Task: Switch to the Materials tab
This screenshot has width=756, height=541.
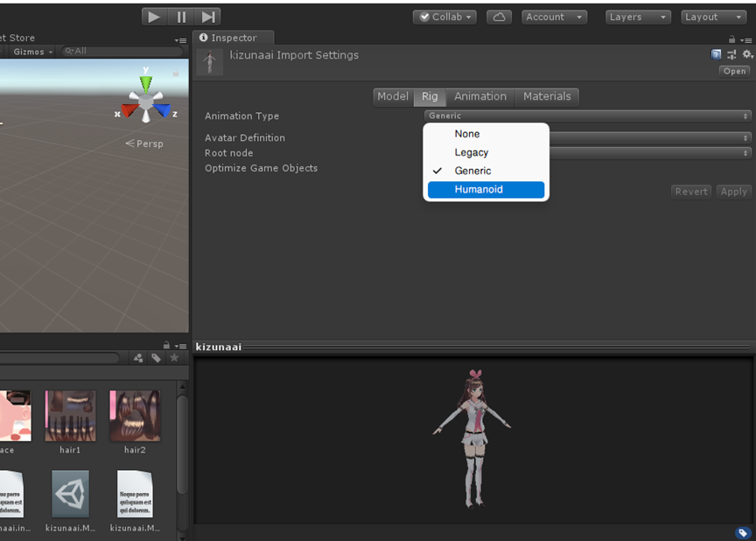Action: tap(547, 96)
